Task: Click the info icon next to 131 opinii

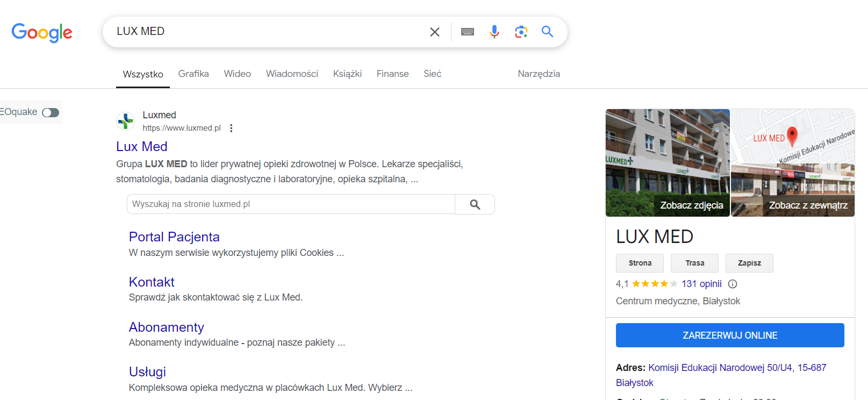Action: tap(733, 284)
